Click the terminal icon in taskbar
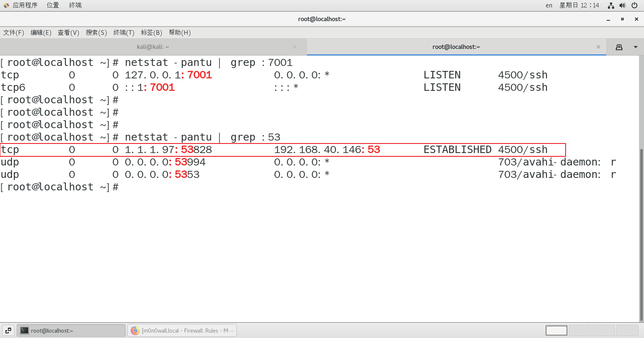 point(24,331)
